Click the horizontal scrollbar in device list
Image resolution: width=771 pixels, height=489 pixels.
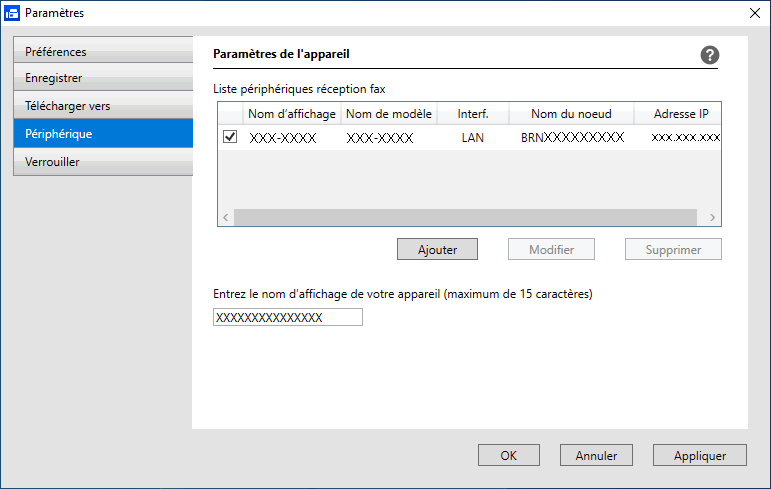465,217
